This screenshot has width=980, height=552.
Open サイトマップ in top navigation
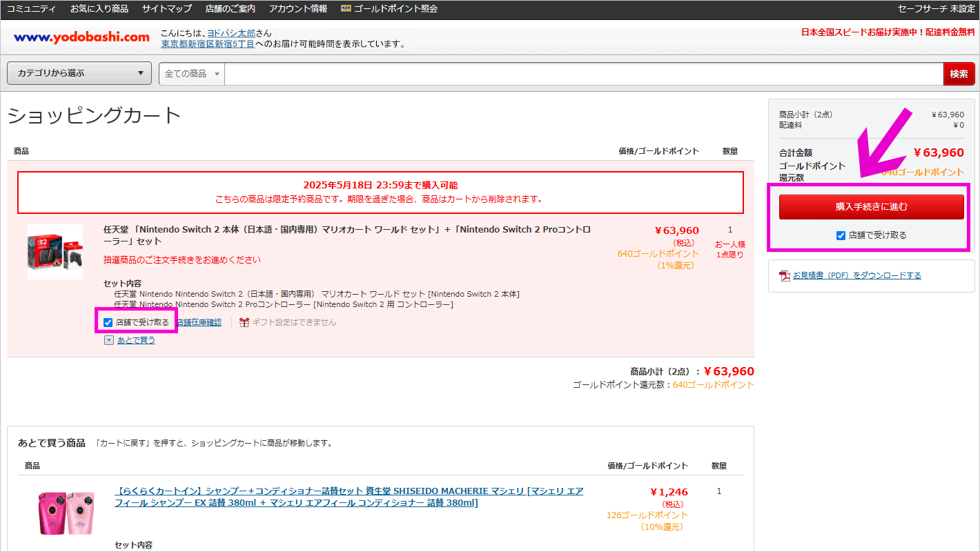[x=167, y=9]
